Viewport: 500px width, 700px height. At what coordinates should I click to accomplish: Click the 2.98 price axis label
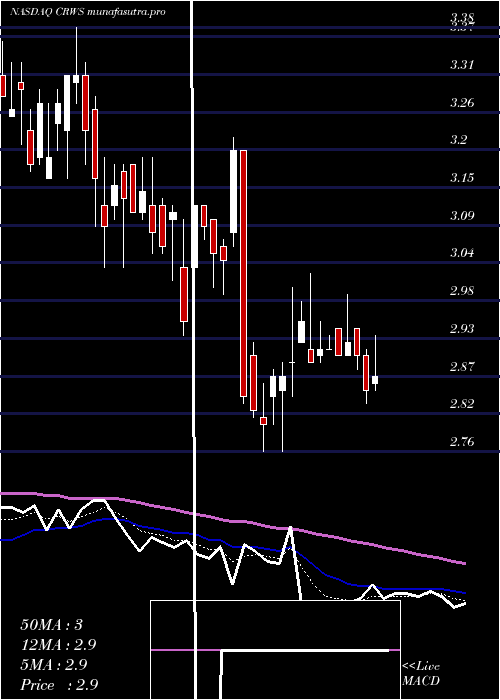click(x=462, y=291)
